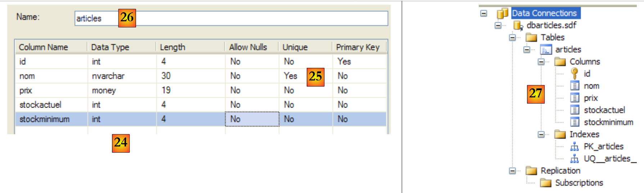This screenshot has width=644, height=193.
Task: Click the Allow Nulls cell for stockminimum
Action: [x=252, y=119]
